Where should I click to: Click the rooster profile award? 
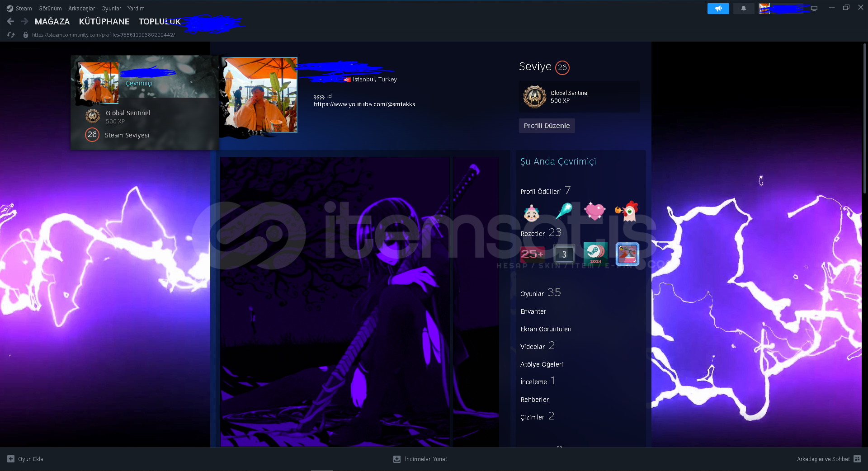click(627, 211)
